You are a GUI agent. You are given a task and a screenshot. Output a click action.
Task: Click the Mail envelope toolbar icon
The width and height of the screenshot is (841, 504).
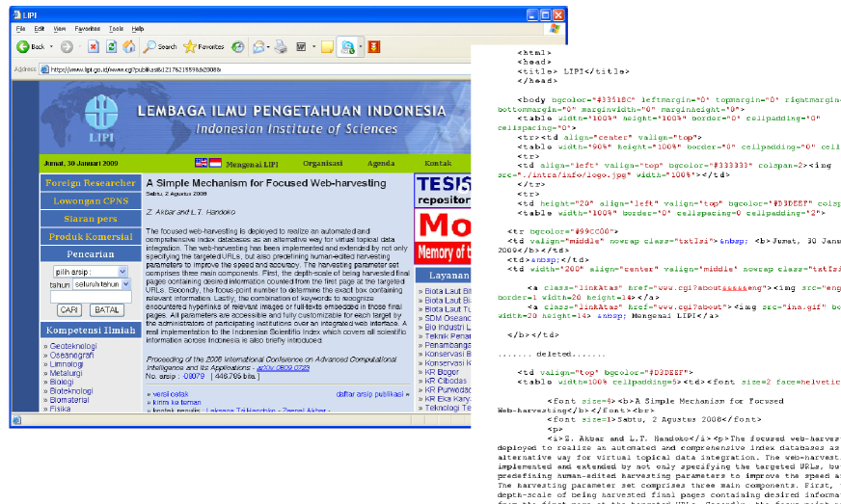tap(260, 46)
